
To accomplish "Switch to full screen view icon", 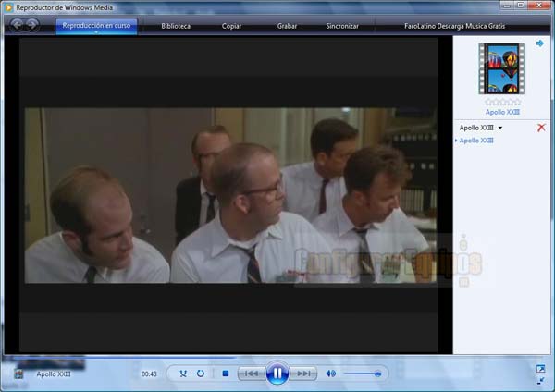I will [540, 369].
